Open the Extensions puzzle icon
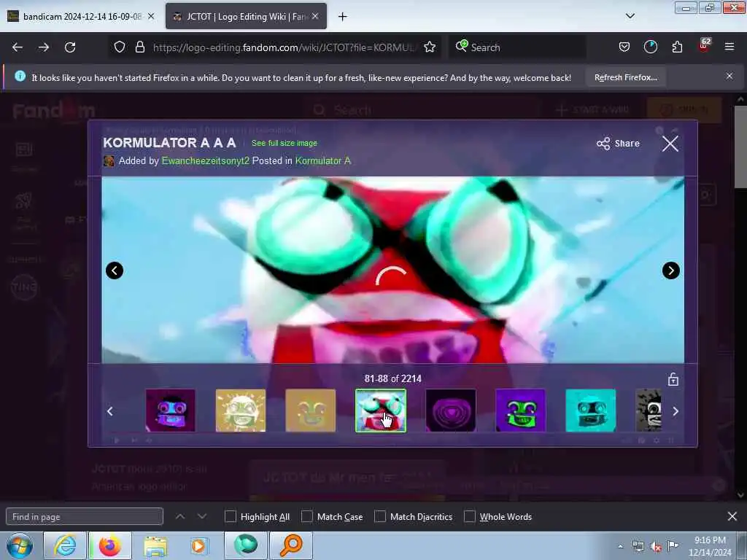The width and height of the screenshot is (747, 560). coord(677,47)
